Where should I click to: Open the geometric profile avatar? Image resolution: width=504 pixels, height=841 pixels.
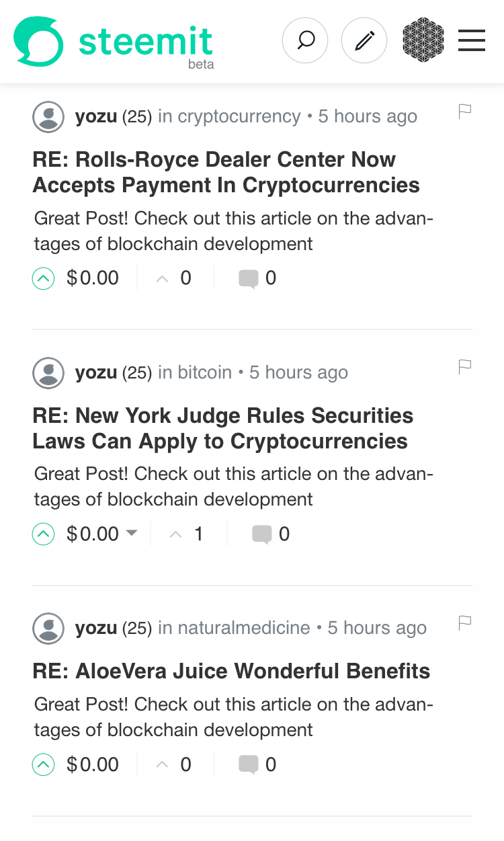(x=423, y=40)
